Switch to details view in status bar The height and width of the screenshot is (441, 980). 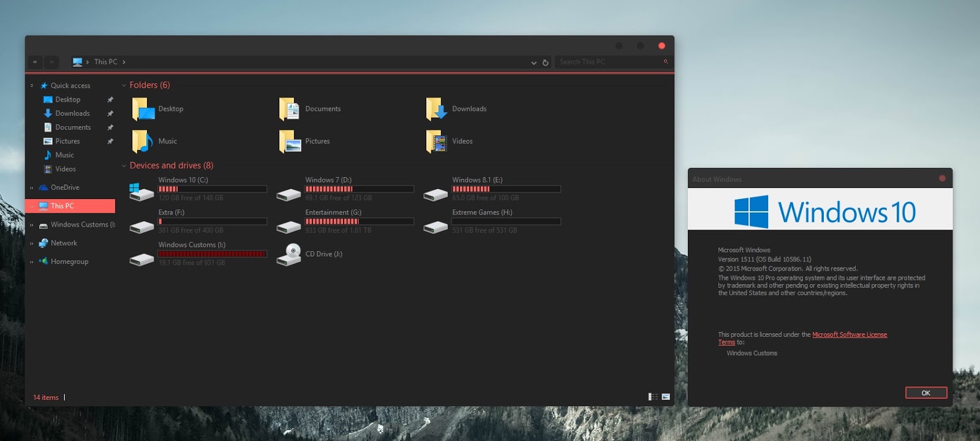click(x=653, y=397)
